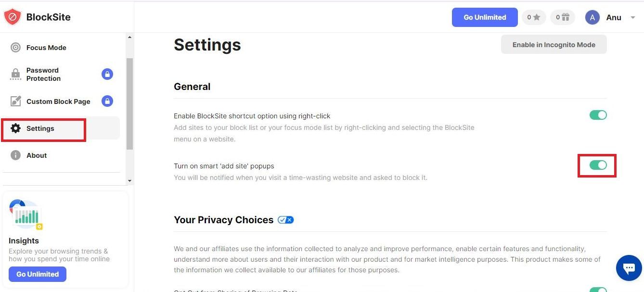Click the Custom Block Page edit icon
The image size is (644, 292).
[15, 101]
